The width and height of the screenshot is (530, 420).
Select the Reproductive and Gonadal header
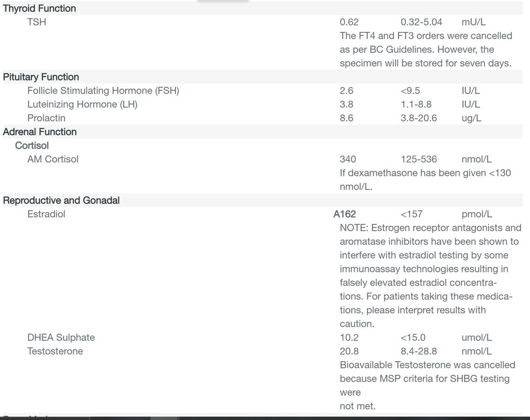pos(61,200)
